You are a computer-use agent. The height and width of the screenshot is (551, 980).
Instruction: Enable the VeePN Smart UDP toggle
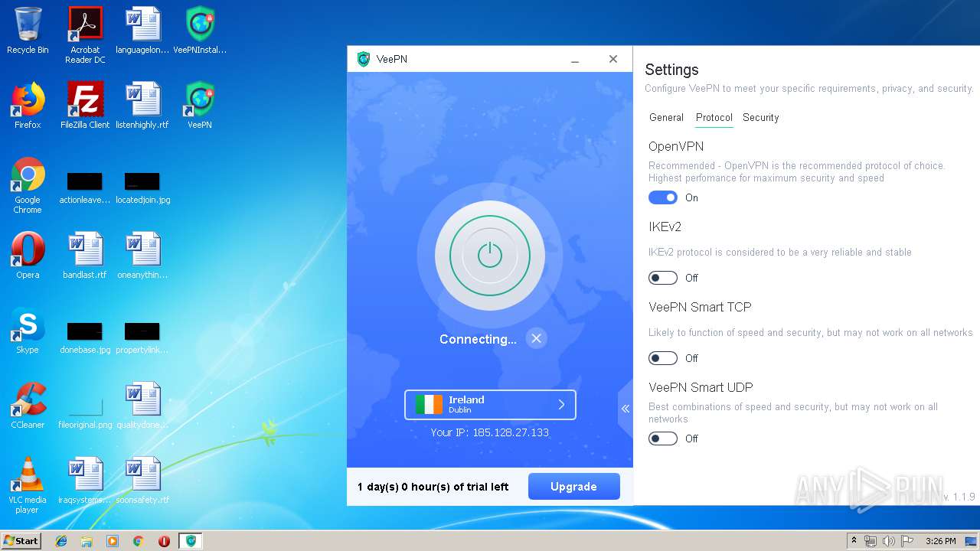663,439
